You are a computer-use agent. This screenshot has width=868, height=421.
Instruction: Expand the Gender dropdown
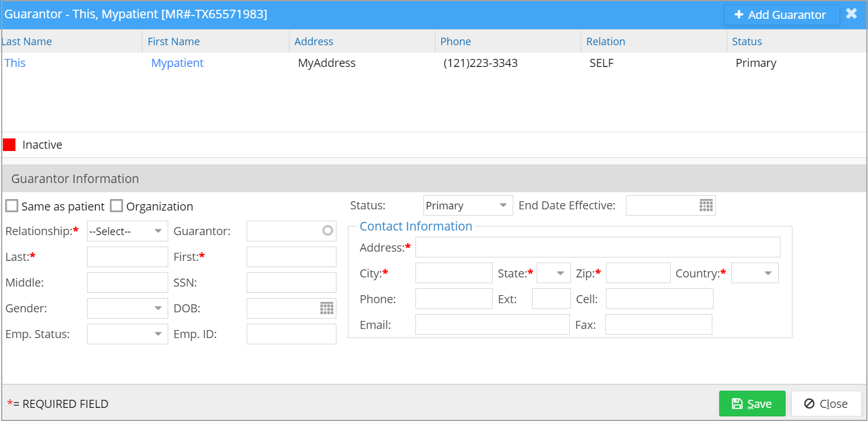tap(127, 308)
